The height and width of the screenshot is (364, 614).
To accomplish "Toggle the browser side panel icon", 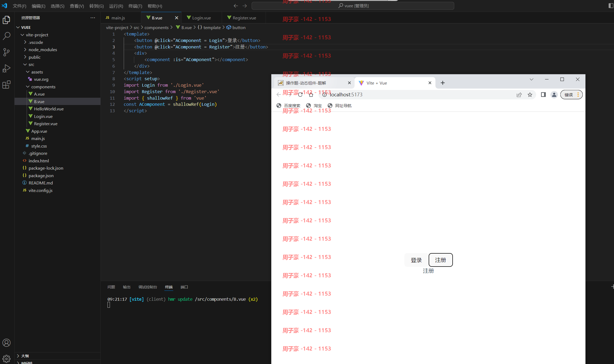I will point(543,94).
